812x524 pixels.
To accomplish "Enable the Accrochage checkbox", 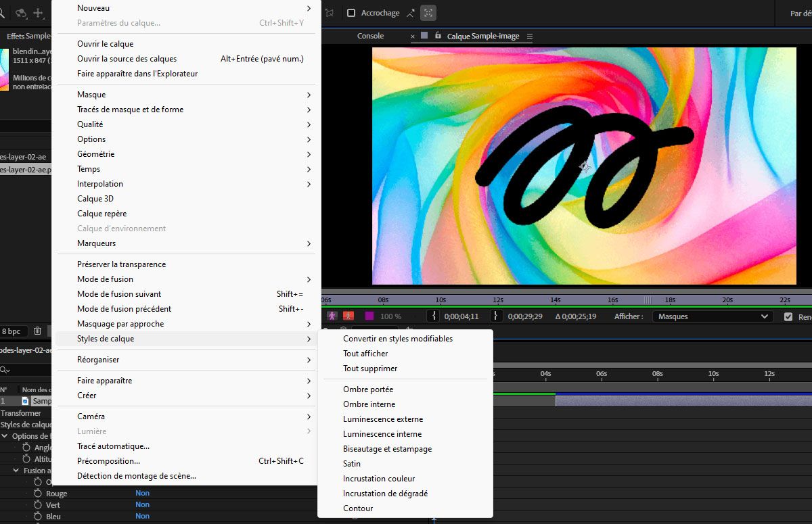I will [351, 13].
